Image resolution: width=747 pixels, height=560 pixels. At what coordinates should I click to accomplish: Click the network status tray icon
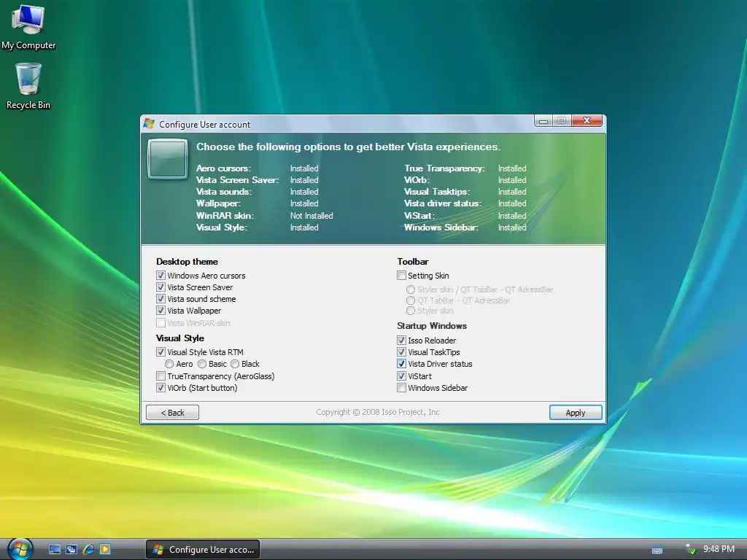[690, 549]
